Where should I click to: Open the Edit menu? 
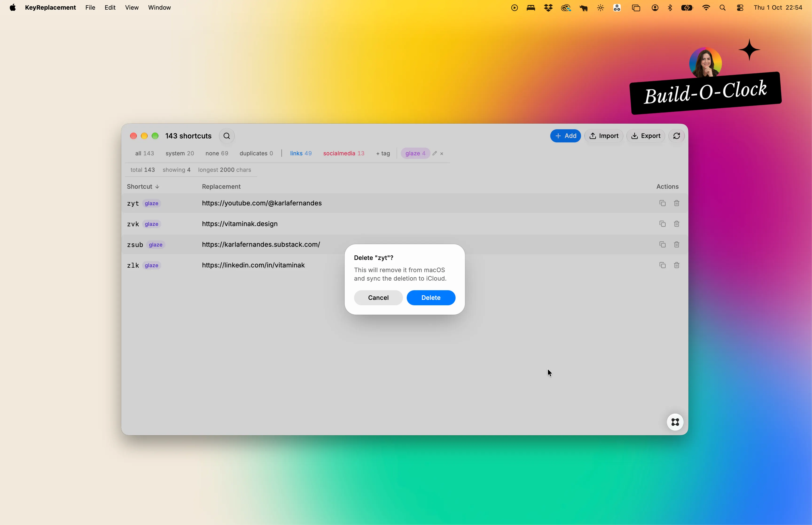tap(110, 8)
